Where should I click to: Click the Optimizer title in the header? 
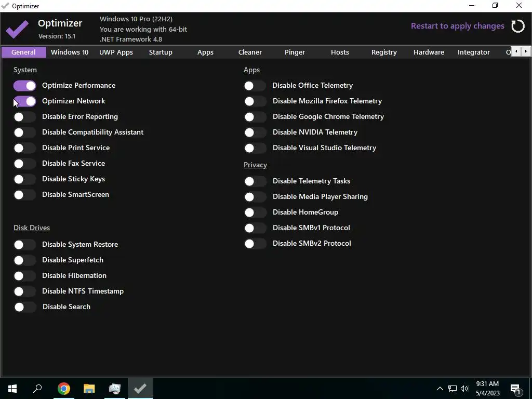coord(60,23)
